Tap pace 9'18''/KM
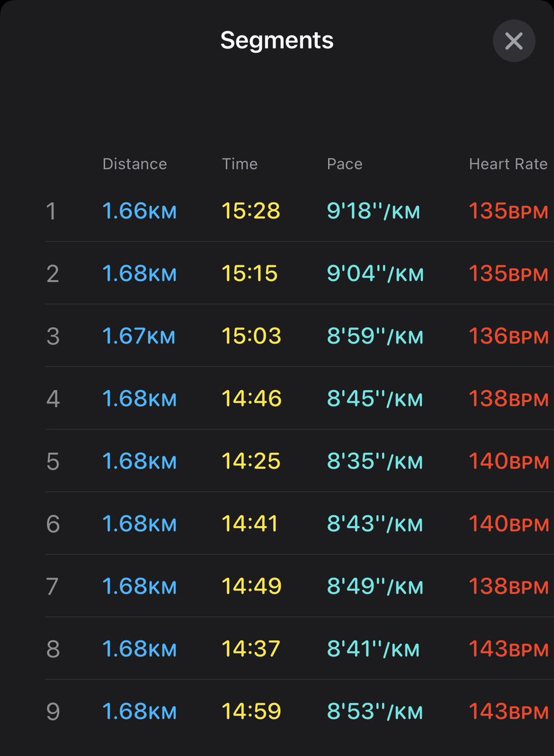 click(x=373, y=211)
